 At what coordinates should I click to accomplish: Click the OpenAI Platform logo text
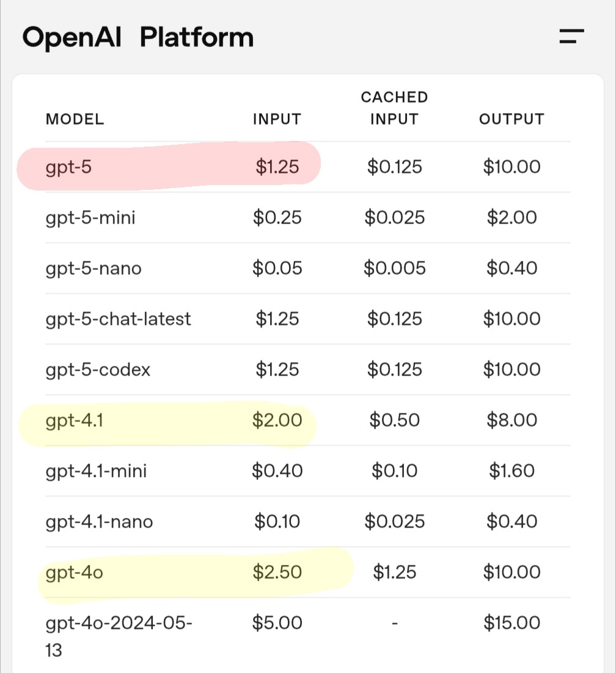(138, 38)
